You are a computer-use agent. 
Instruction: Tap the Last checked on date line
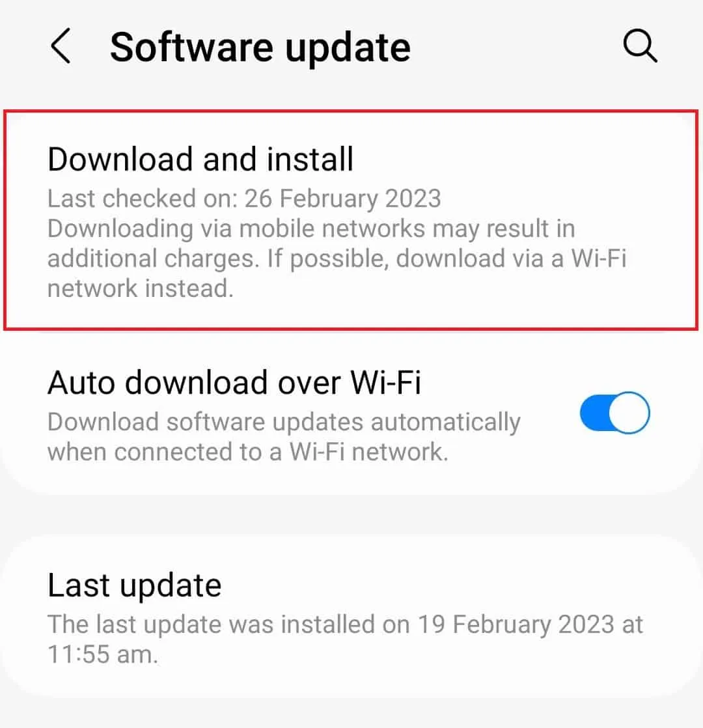click(x=244, y=199)
